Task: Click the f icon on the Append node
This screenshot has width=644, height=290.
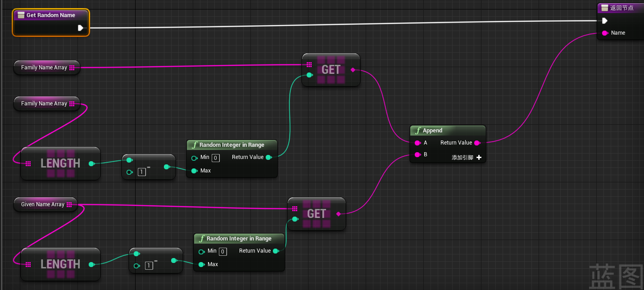Action: (417, 131)
